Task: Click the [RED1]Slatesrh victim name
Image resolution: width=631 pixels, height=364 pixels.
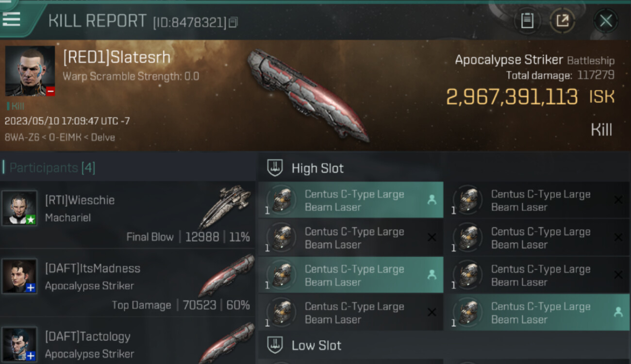Action: (x=116, y=57)
